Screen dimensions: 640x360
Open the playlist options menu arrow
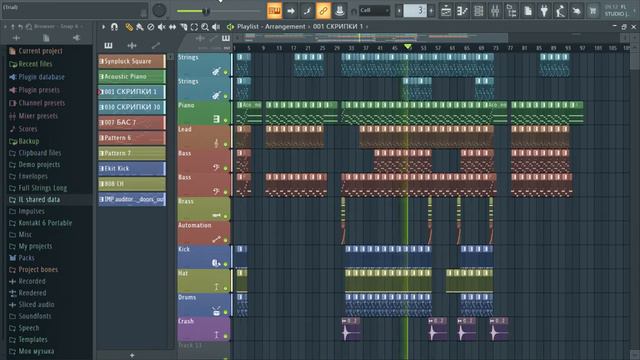click(x=103, y=27)
